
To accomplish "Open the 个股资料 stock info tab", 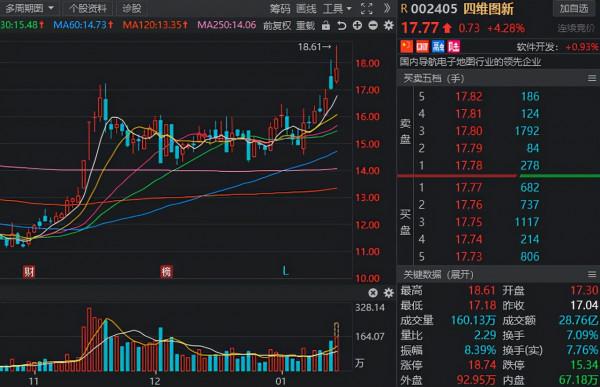I will [88, 8].
